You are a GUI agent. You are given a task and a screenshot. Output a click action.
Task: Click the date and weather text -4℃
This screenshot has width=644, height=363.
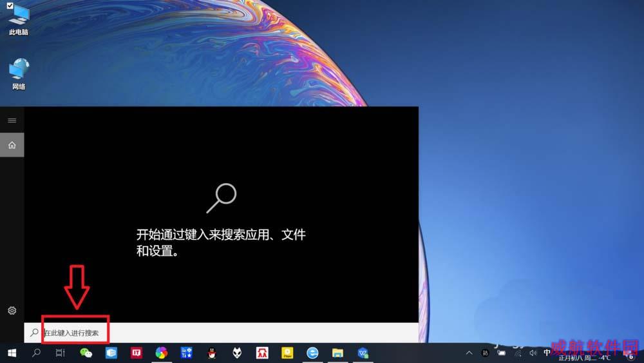584,358
